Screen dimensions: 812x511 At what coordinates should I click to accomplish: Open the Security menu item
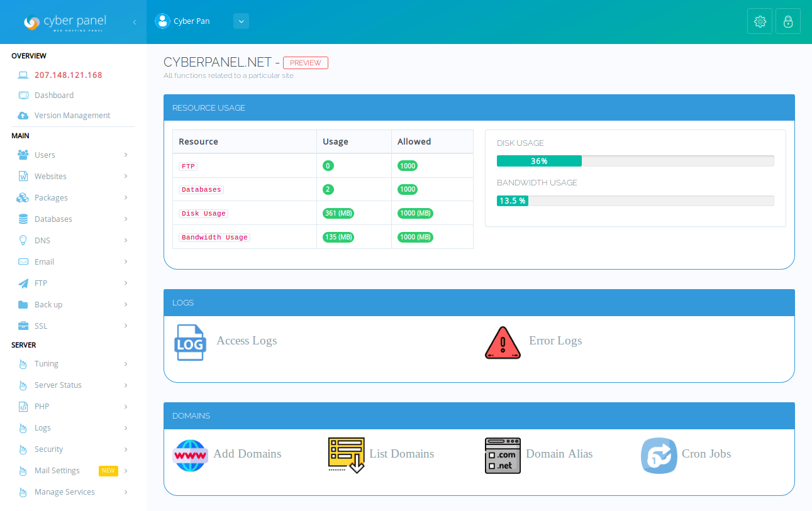point(48,449)
